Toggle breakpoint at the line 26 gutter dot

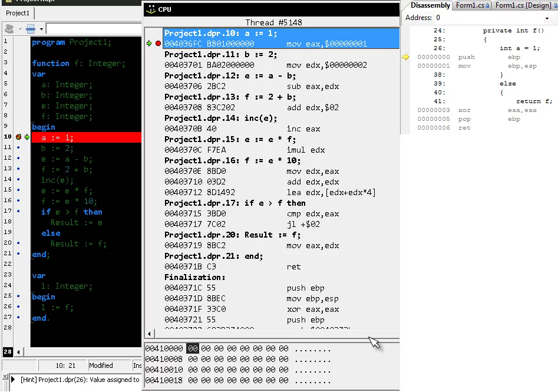click(x=19, y=307)
